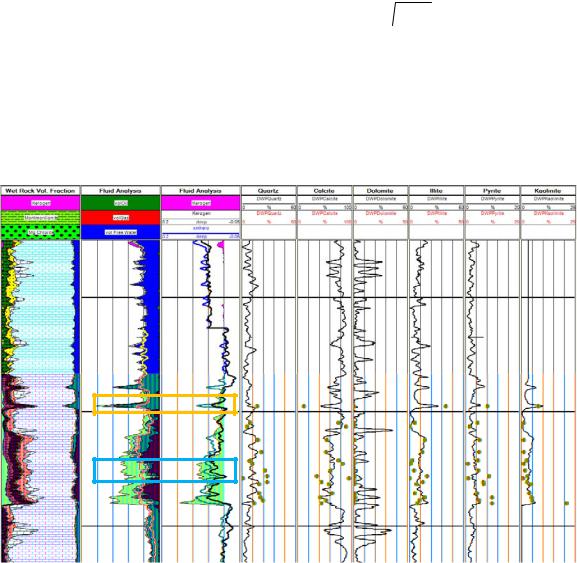Select the black DWPIllite curve label
Viewport: 577px width, 563px height.
click(x=436, y=199)
